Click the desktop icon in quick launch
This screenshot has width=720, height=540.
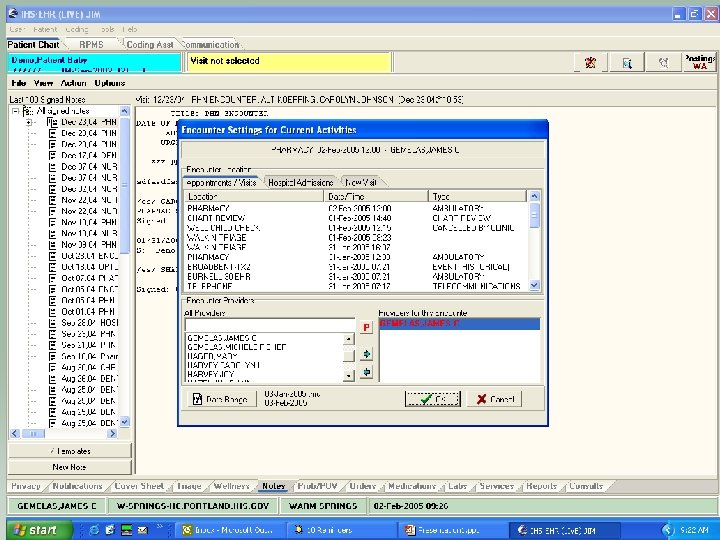(127, 529)
